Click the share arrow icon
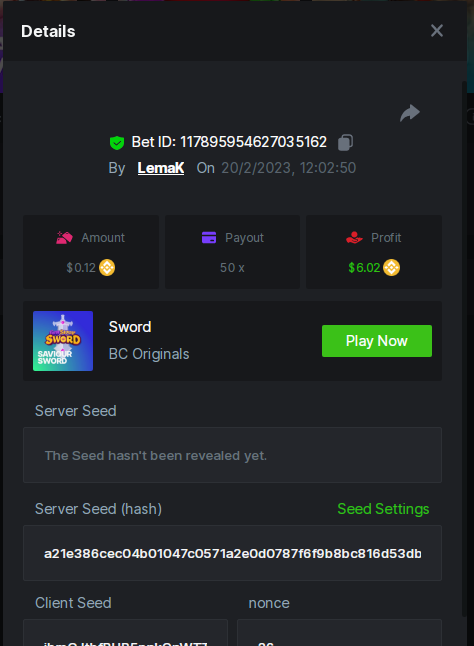The width and height of the screenshot is (474, 646). click(410, 113)
